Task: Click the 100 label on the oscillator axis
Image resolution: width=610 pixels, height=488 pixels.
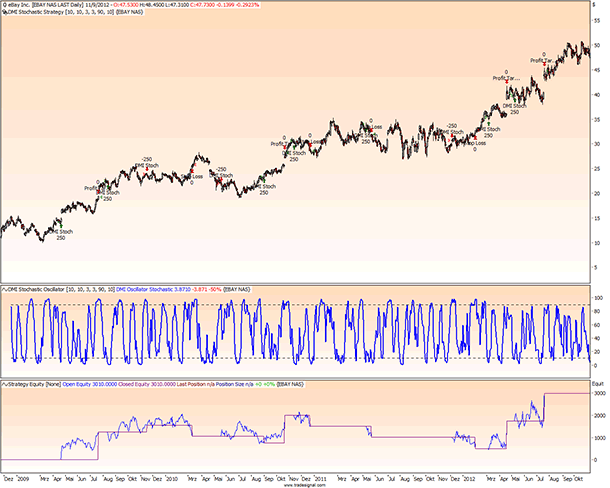Action: click(597, 298)
